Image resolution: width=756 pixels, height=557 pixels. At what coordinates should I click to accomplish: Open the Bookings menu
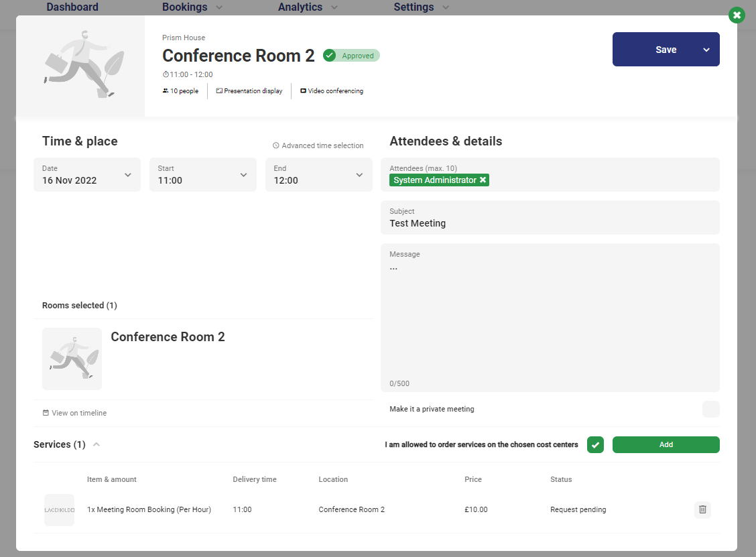click(192, 7)
